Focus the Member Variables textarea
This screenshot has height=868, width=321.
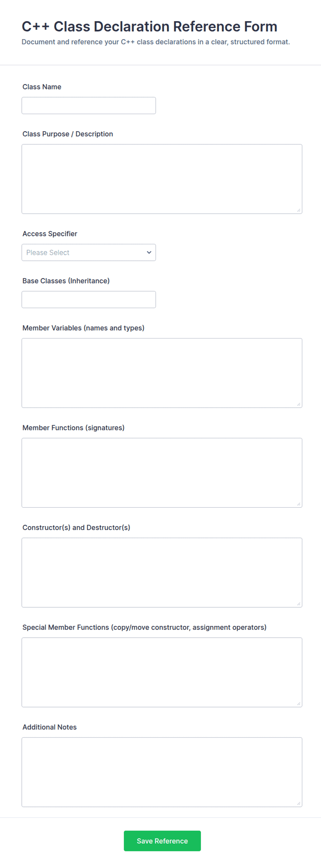[162, 373]
